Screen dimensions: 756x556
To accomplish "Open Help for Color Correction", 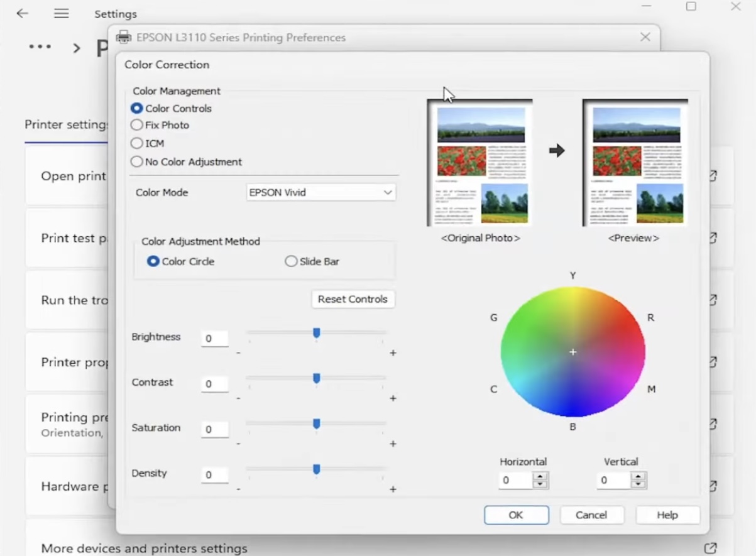I will (667, 515).
